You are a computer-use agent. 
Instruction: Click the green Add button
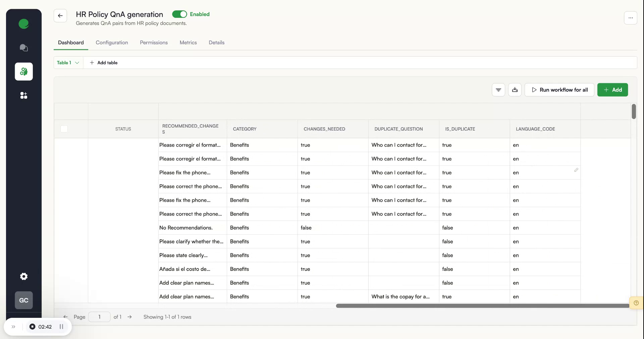coord(612,90)
